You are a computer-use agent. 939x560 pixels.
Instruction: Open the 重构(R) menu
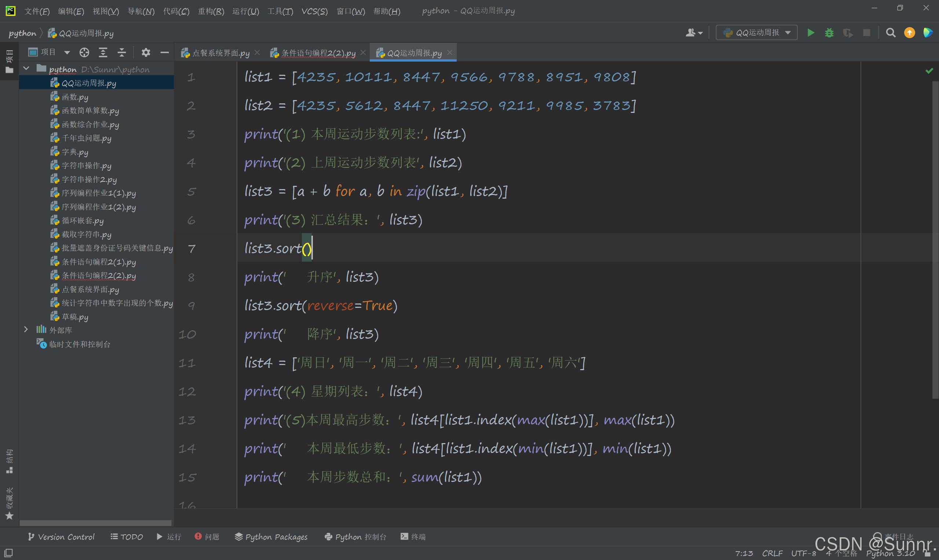[x=211, y=11]
